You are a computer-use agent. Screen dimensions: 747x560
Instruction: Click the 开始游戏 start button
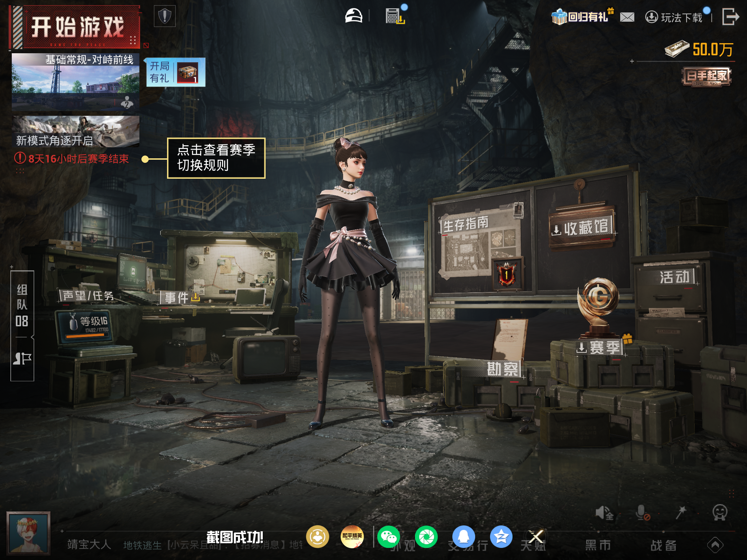pyautogui.click(x=75, y=28)
